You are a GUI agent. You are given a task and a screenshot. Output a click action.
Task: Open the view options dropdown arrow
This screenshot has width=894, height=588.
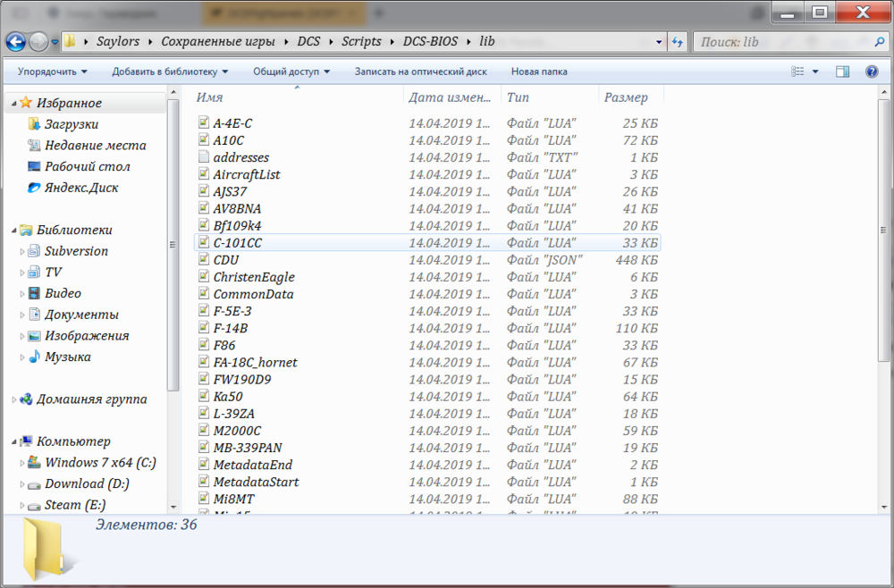[x=815, y=71]
